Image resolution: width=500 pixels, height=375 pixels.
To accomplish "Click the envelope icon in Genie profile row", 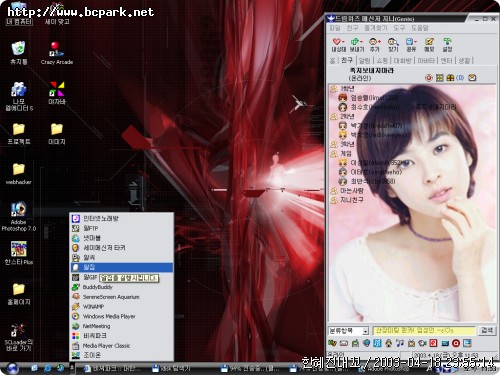I will pos(472,78).
